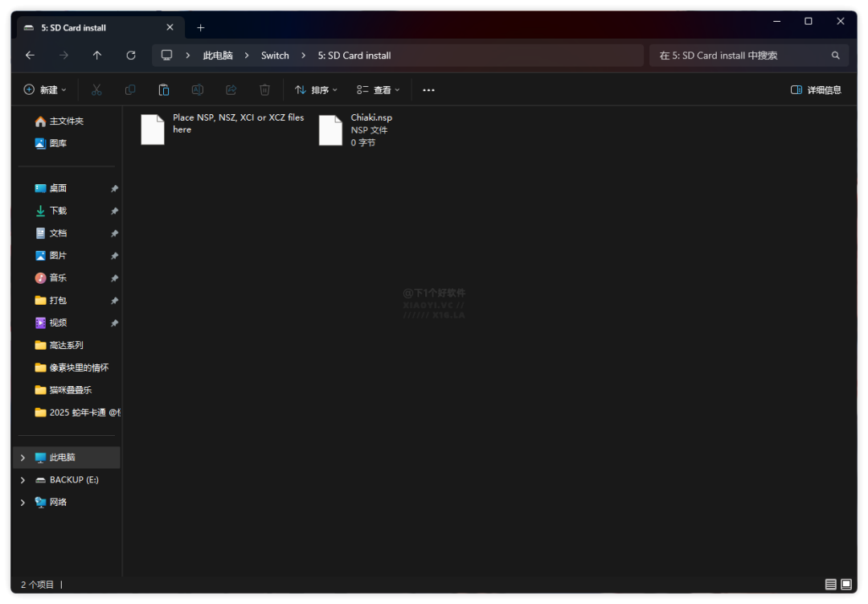Expand the BACKUP (E:) drive node
The height and width of the screenshot is (604, 868).
23,480
